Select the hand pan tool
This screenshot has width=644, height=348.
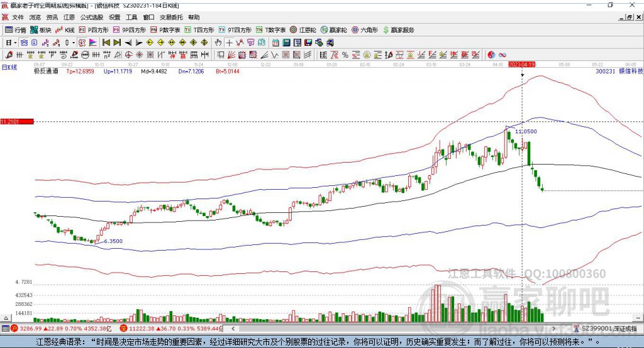(x=218, y=43)
